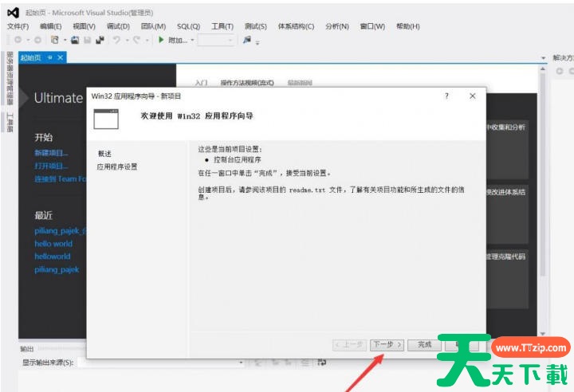Open the empty solution configuration combo box
This screenshot has width=574, height=392.
point(216,40)
